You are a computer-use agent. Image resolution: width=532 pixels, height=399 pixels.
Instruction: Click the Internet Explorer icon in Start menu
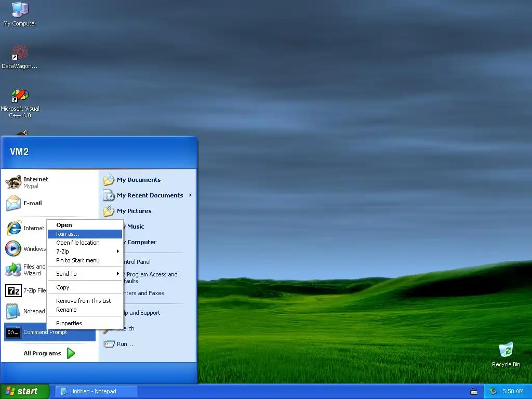click(14, 228)
